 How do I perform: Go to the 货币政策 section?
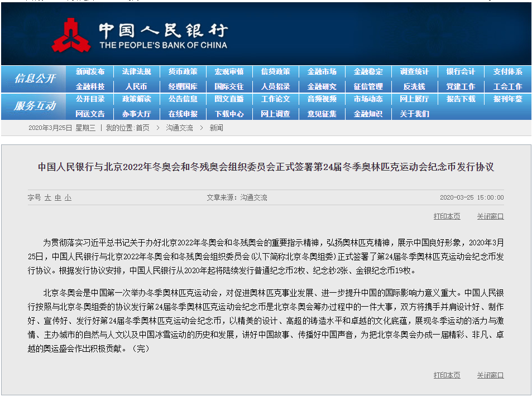coord(183,72)
